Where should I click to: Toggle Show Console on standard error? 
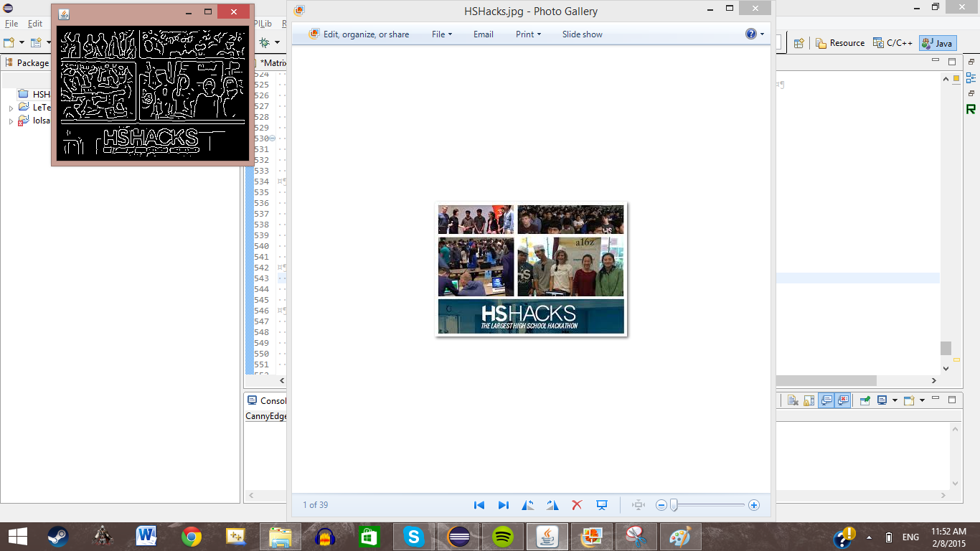click(843, 400)
